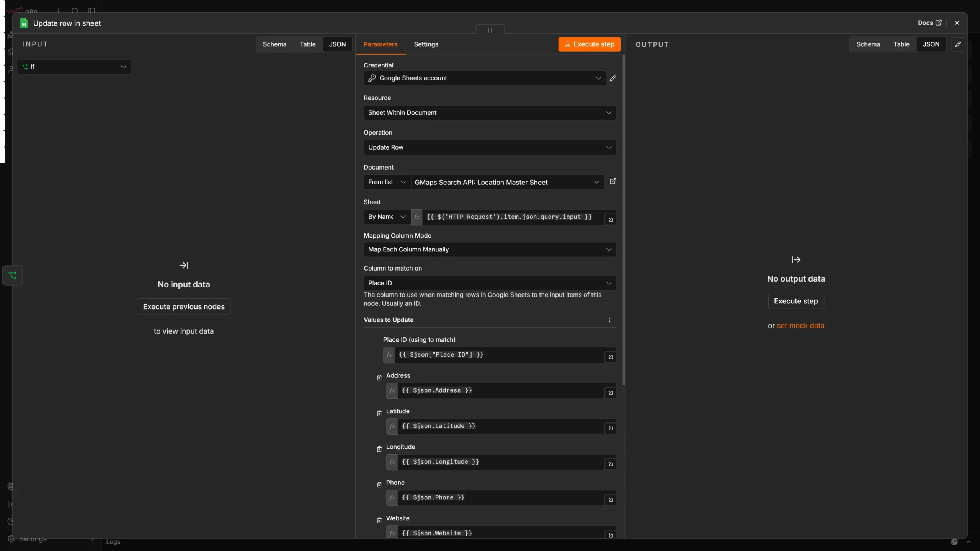Image resolution: width=980 pixels, height=551 pixels.
Task: Click the green If node icon on left edge
Action: [x=12, y=275]
